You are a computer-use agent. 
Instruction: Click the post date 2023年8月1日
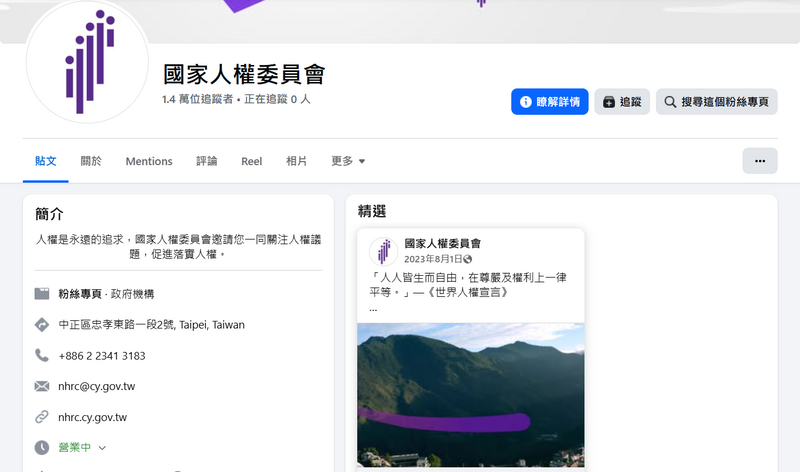point(433,259)
